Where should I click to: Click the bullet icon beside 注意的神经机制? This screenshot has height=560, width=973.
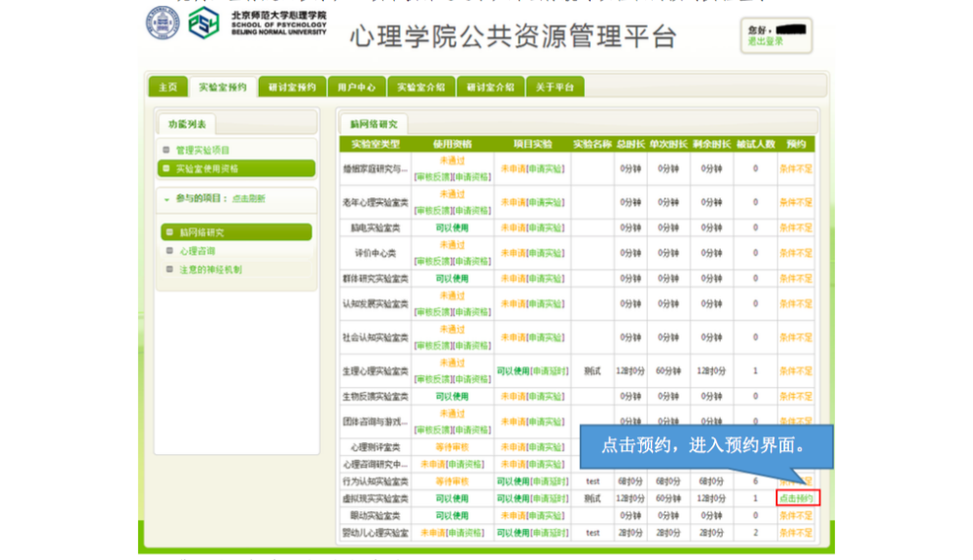pyautogui.click(x=169, y=269)
